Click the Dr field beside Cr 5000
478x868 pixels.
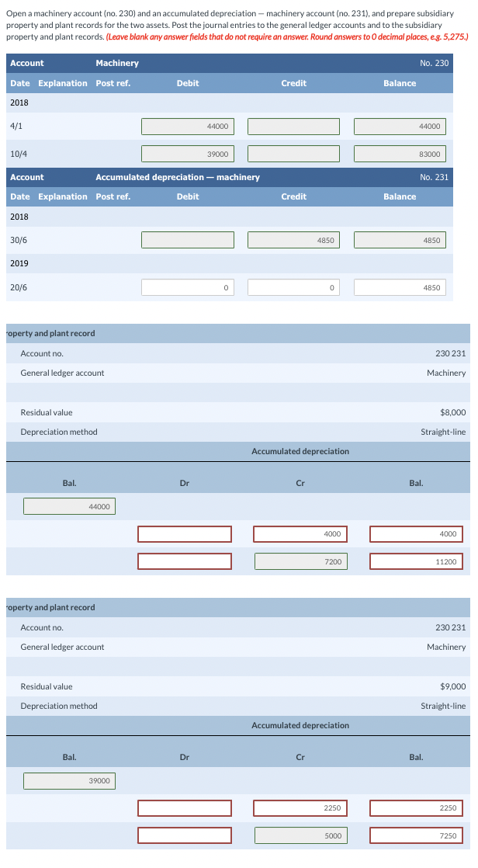coord(185,835)
